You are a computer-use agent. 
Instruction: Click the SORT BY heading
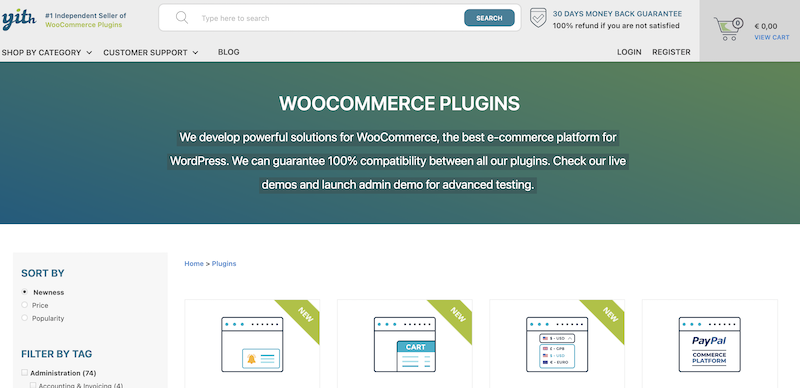pyautogui.click(x=43, y=273)
